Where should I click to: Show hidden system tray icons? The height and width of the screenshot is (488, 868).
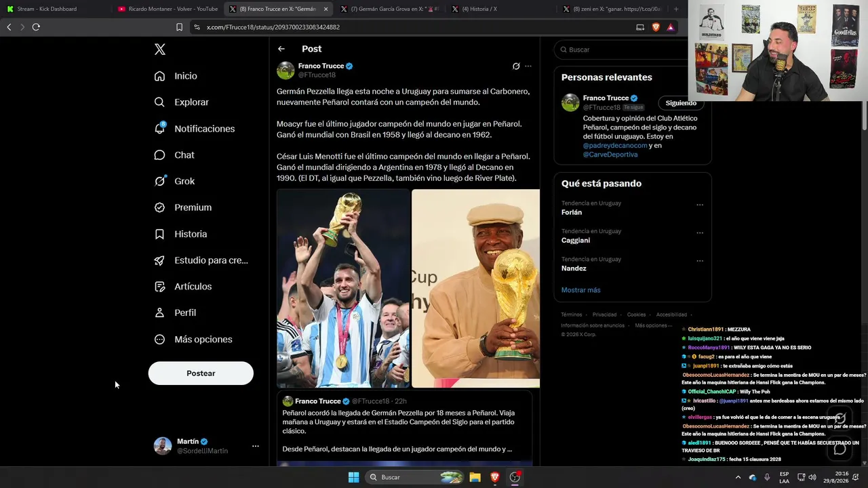(738, 477)
